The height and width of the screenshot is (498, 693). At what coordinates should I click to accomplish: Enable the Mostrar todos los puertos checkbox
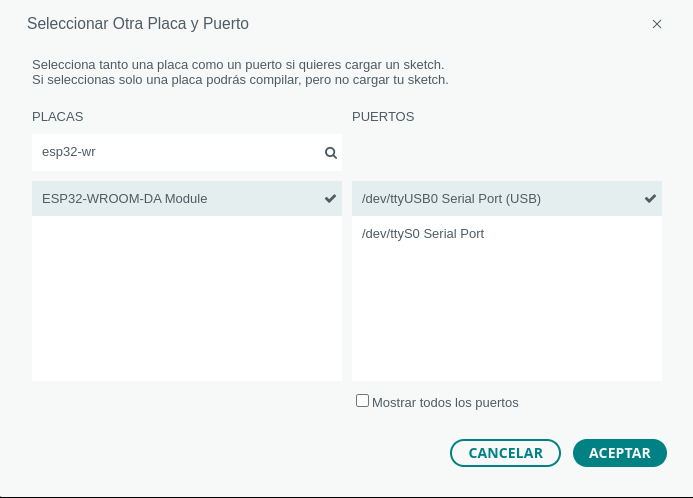362,401
